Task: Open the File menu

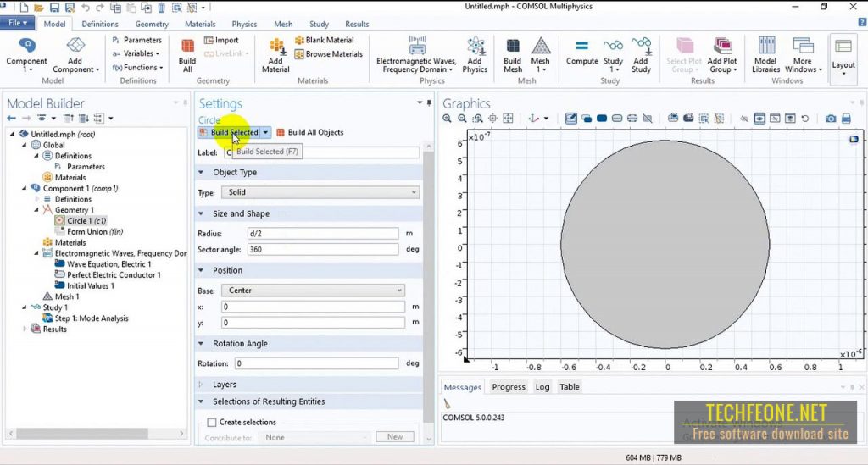Action: [x=18, y=23]
